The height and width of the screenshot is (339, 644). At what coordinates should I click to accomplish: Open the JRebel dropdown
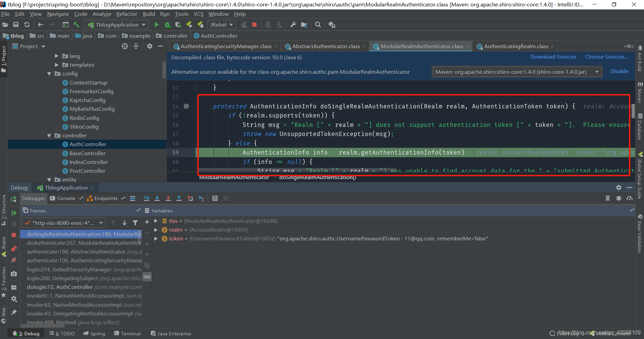click(222, 25)
